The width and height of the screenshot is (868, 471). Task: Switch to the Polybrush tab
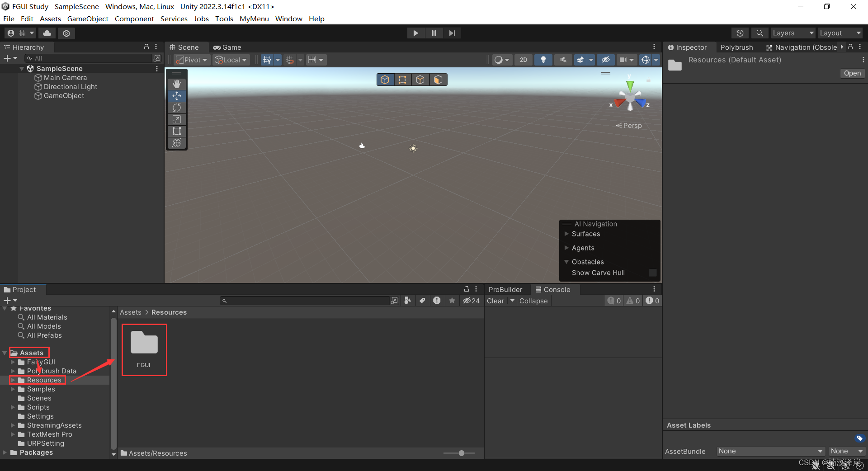tap(736, 47)
